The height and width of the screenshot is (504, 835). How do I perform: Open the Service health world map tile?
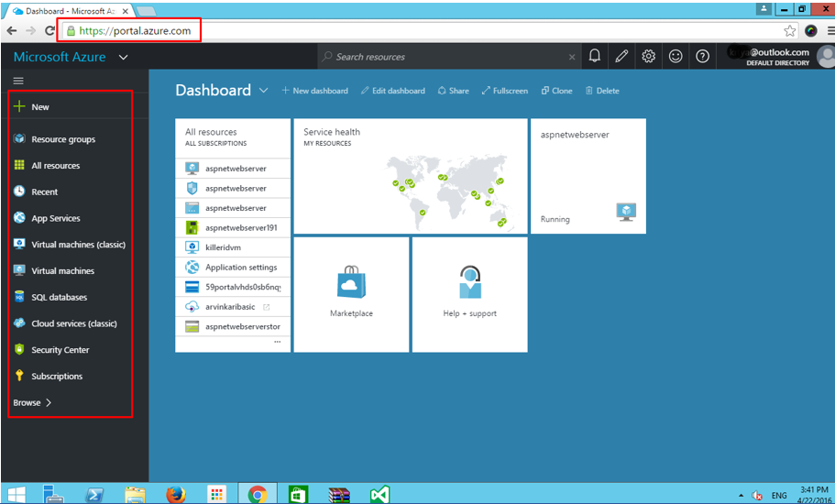pyautogui.click(x=410, y=176)
